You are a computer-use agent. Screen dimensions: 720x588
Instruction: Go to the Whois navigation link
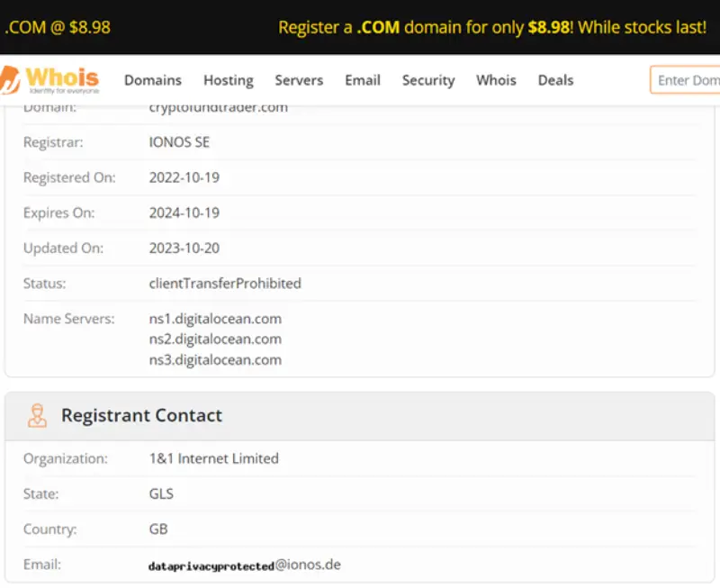point(496,80)
